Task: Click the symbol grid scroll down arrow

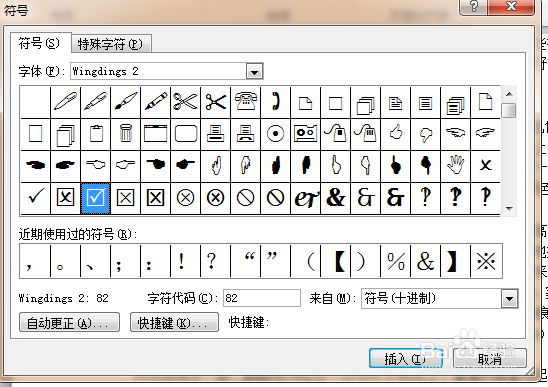Action: [509, 208]
